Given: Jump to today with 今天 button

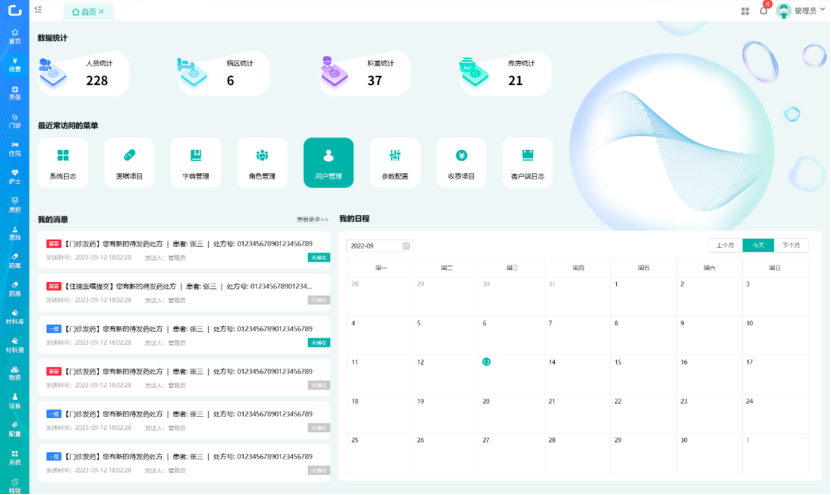Looking at the screenshot, I should coord(758,245).
